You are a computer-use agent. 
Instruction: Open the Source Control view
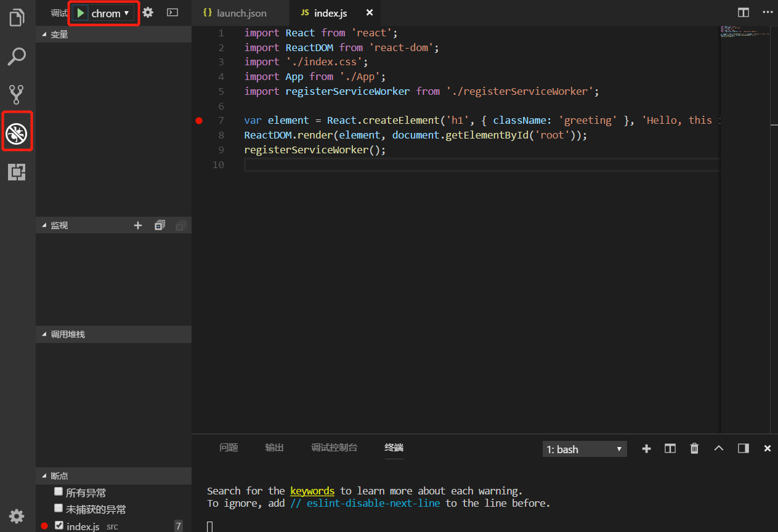[17, 94]
